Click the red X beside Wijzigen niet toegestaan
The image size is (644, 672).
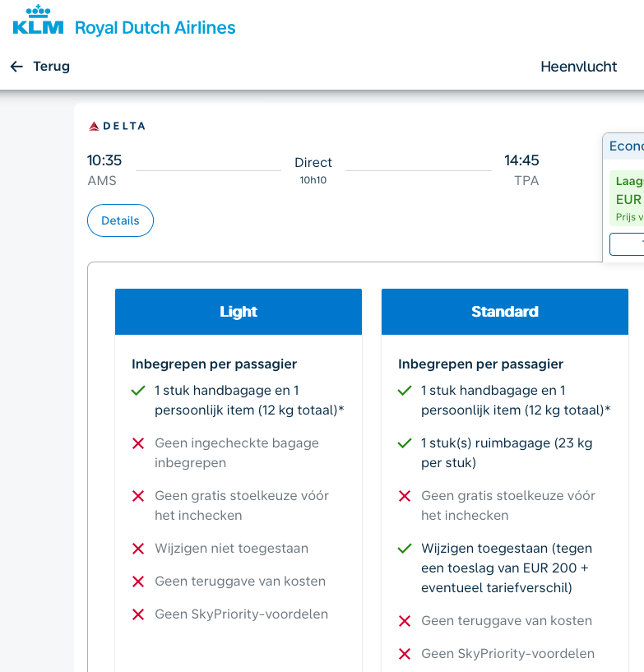[138, 549]
